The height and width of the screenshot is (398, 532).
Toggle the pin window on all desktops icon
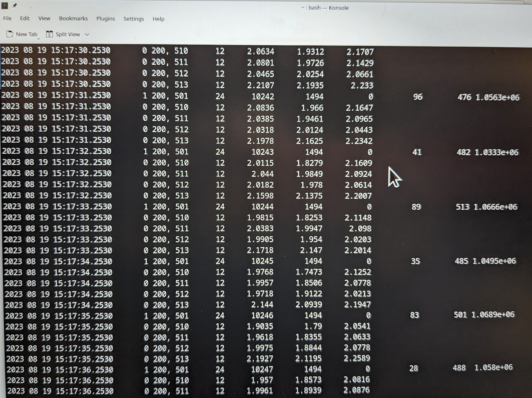(15, 5)
